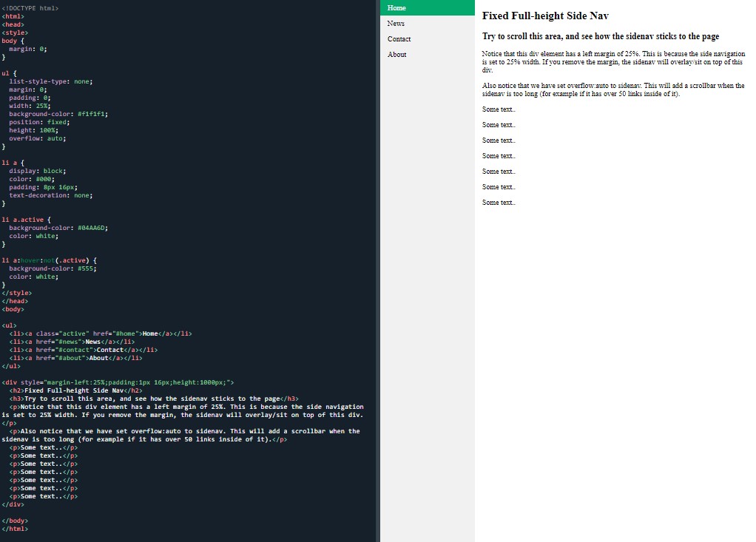The image size is (756, 542).
Task: Select the Contact navigation item
Action: [399, 39]
